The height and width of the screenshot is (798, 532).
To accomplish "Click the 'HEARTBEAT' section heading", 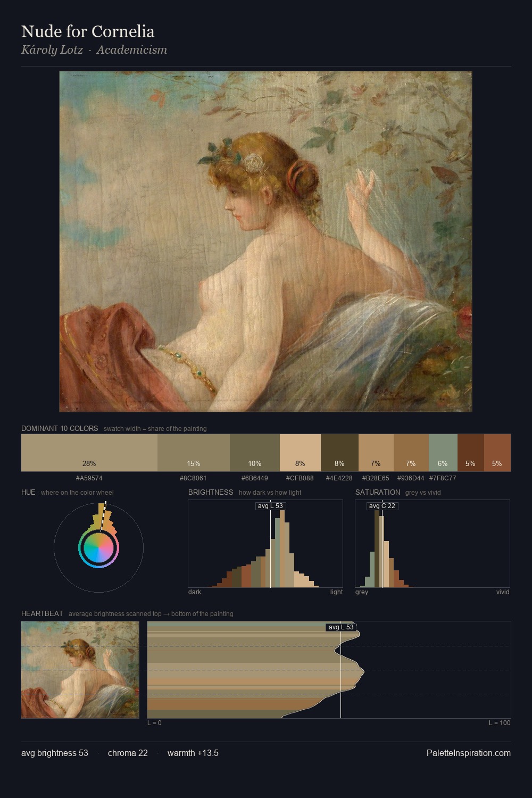I will (x=42, y=613).
